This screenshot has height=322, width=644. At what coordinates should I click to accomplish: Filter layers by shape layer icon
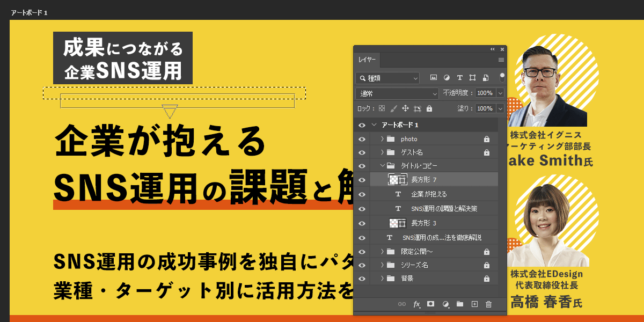(472, 78)
